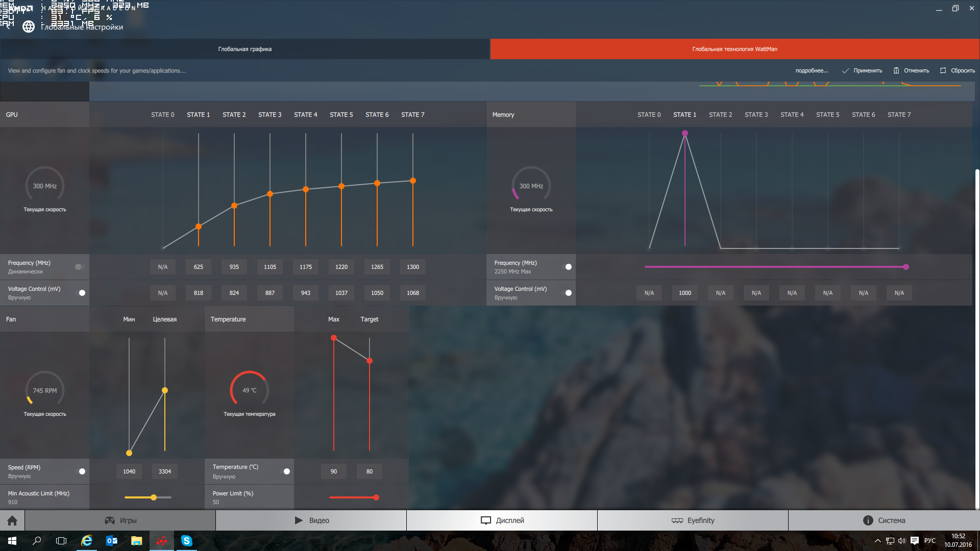Image resolution: width=980 pixels, height=551 pixels.
Task: Click the Skype icon in taskbar
Action: click(x=187, y=541)
